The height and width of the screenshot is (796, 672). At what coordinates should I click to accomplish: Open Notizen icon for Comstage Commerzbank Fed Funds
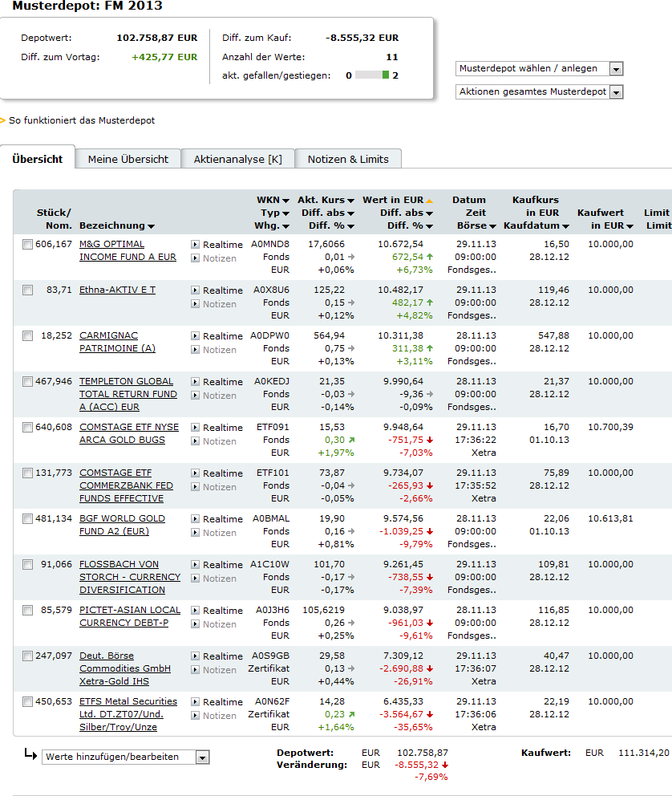[x=195, y=487]
